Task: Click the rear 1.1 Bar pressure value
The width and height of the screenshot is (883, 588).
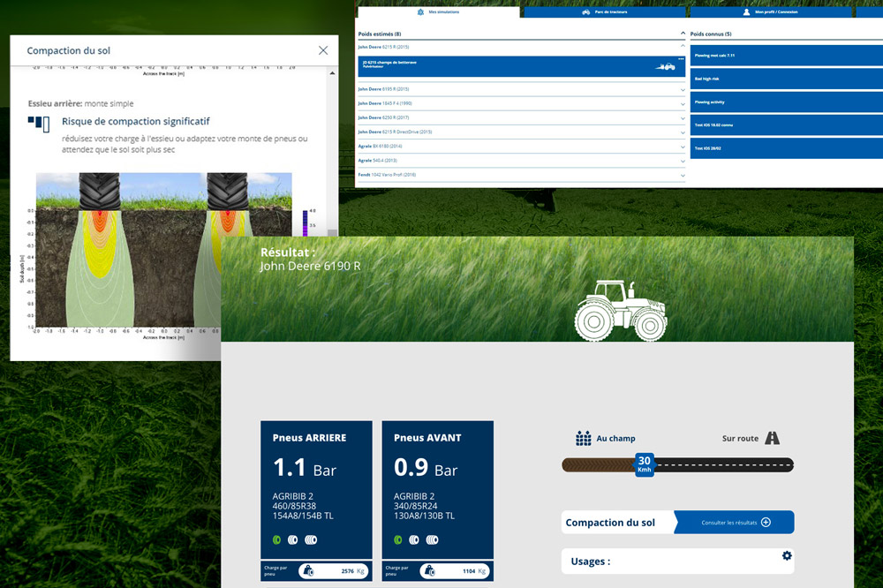Action: click(x=305, y=467)
